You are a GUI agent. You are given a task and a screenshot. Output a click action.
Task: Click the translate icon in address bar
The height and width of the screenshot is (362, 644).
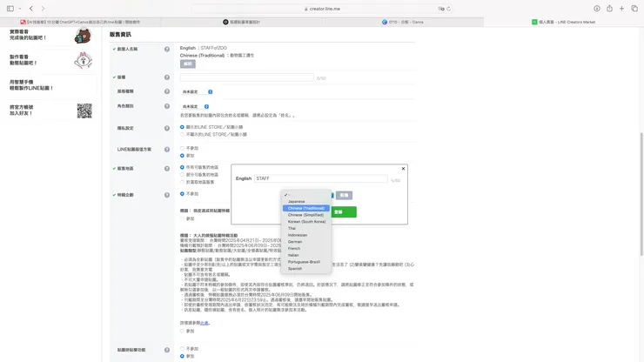(441, 9)
